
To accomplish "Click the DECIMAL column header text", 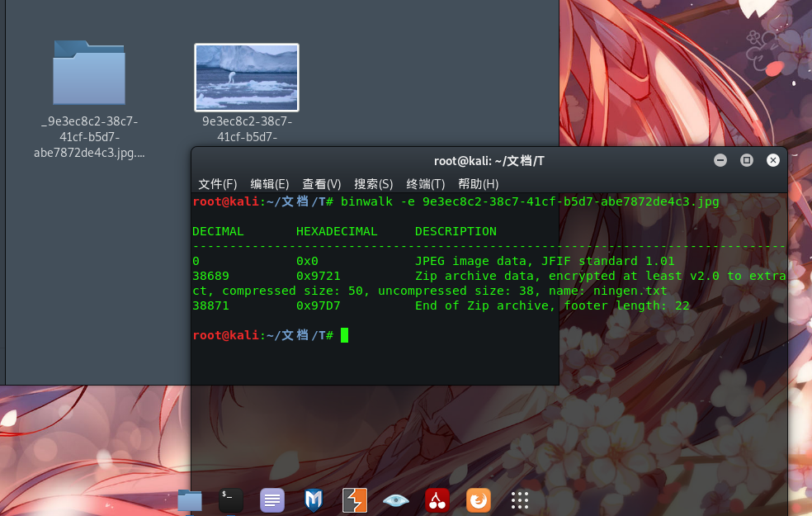I will pos(218,231).
